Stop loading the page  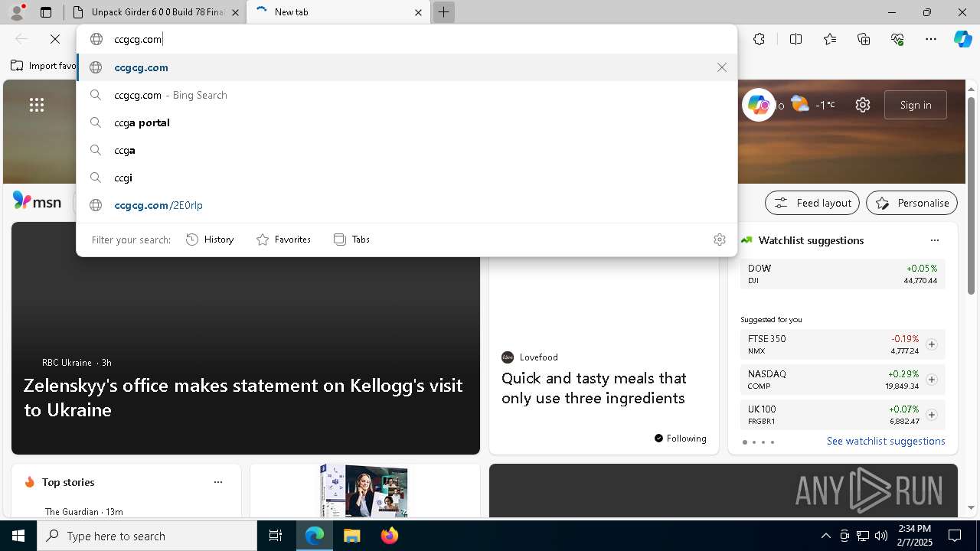55,39
